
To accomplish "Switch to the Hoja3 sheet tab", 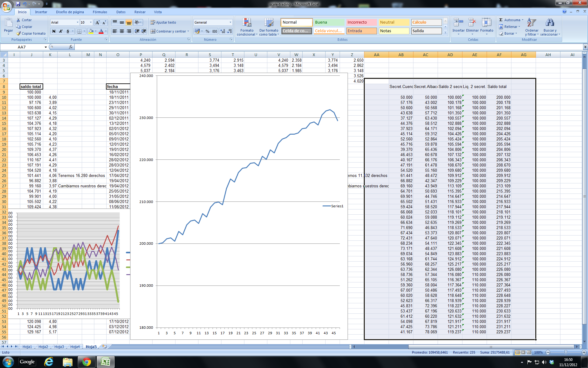I will [59, 347].
